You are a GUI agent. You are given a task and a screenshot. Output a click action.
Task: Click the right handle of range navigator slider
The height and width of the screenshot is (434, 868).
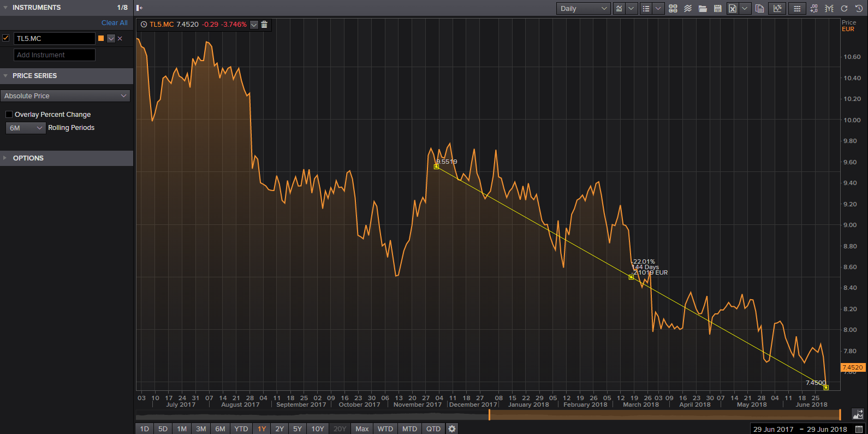[840, 414]
